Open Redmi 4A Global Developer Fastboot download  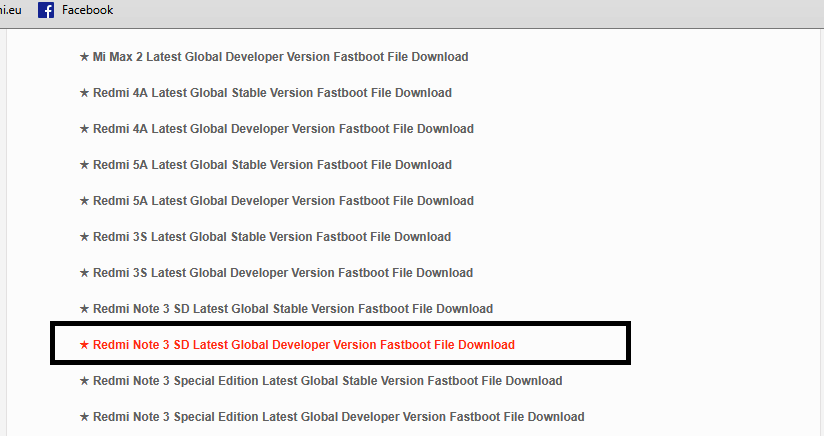tap(276, 129)
